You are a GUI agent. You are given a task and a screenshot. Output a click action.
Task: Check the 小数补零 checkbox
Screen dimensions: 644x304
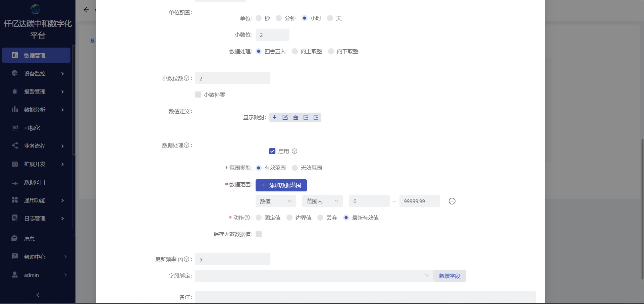coord(198,95)
